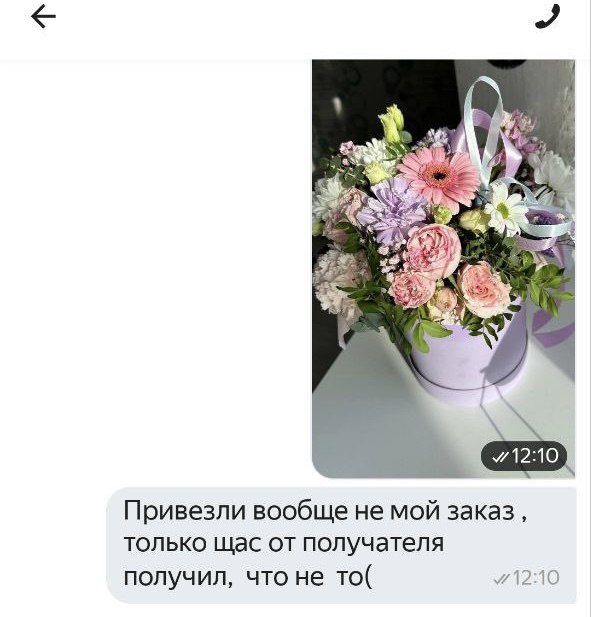This screenshot has height=617, width=591.
Task: Start a call with the phone handset icon
Action: [547, 17]
